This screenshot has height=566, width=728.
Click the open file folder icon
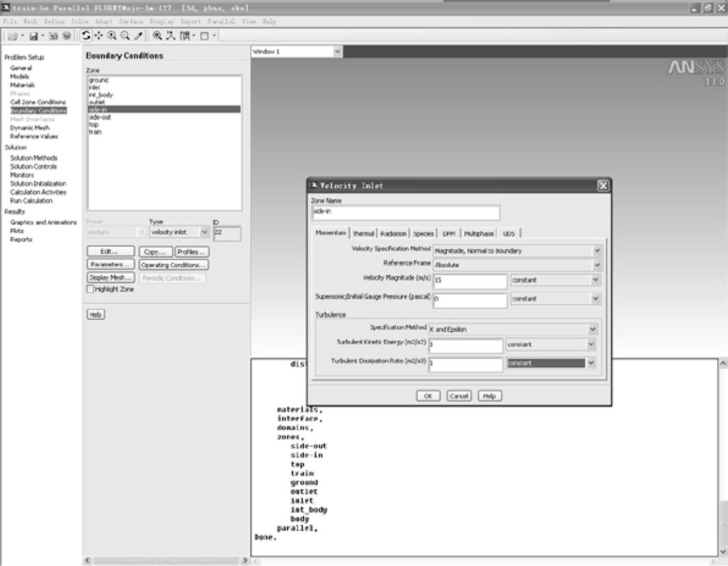coord(13,35)
